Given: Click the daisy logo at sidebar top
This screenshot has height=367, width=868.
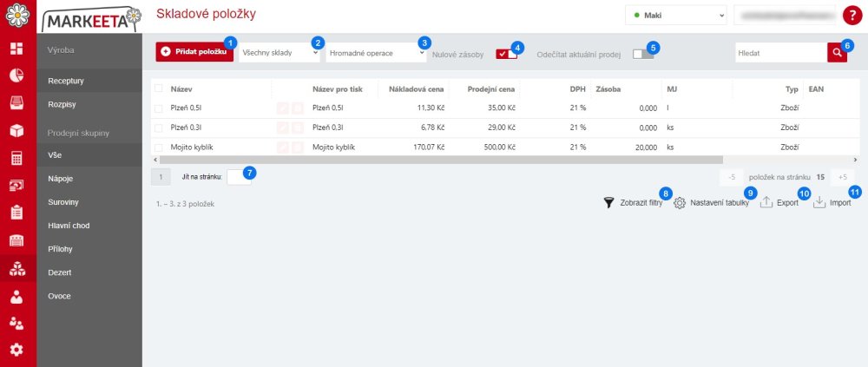Looking at the screenshot, I should click(17, 15).
